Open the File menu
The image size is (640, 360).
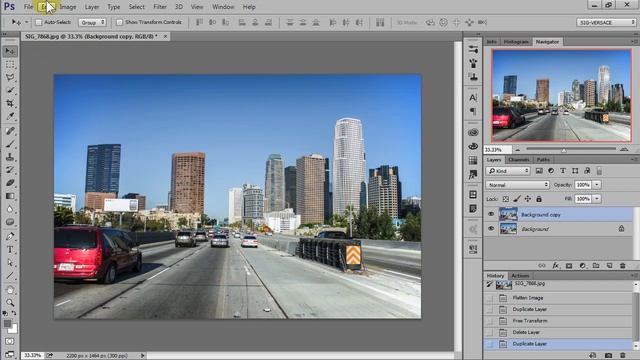coord(28,7)
